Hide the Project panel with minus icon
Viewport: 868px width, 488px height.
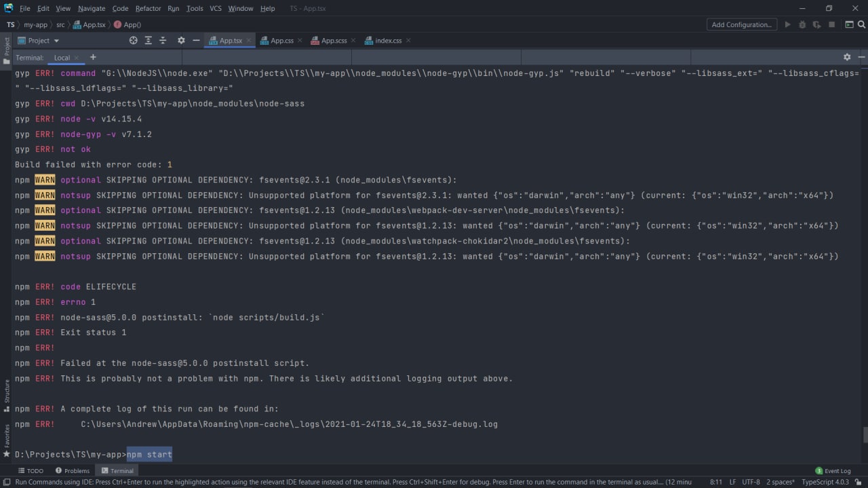pyautogui.click(x=196, y=41)
